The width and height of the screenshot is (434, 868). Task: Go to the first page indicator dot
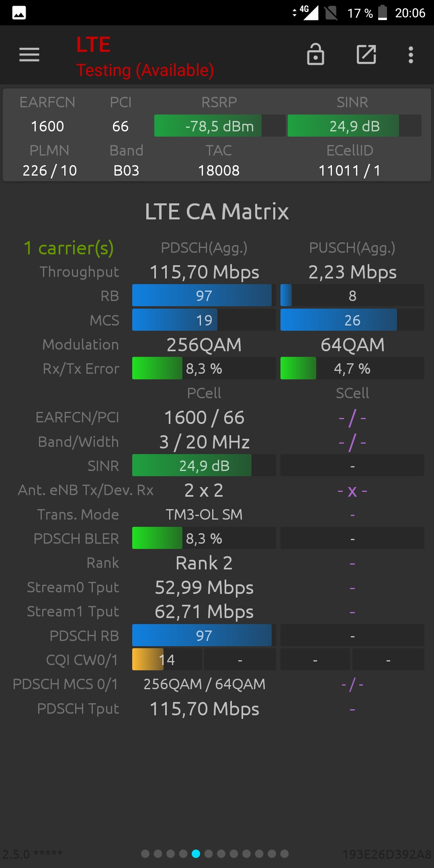(x=145, y=854)
